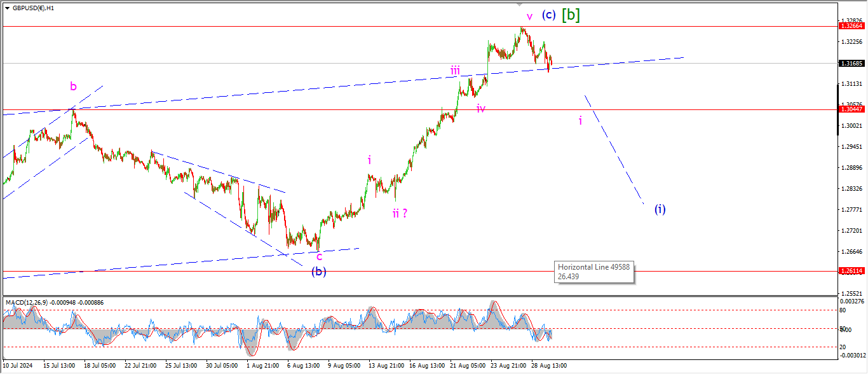The width and height of the screenshot is (868, 374).
Task: Click the red 1.30447 price tag
Action: (850, 109)
